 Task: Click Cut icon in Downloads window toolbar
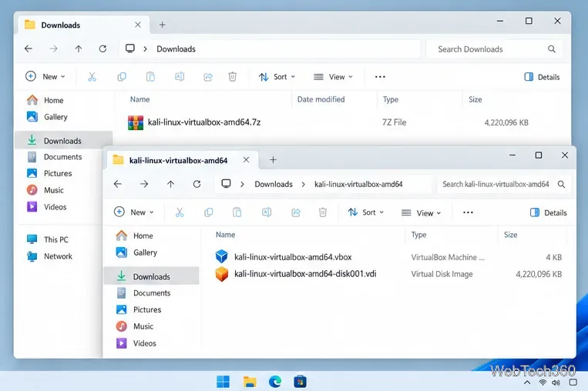[92, 77]
